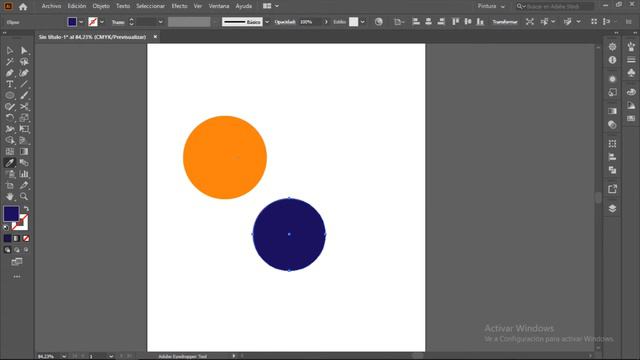640x360 pixels.
Task: Set paint mode to None
Action: [26, 238]
